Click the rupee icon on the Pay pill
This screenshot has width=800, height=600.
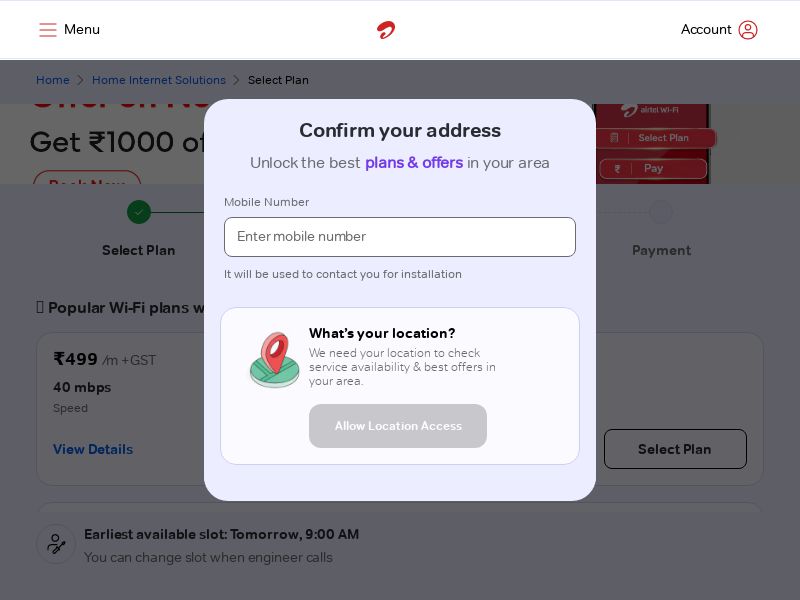[x=617, y=169]
